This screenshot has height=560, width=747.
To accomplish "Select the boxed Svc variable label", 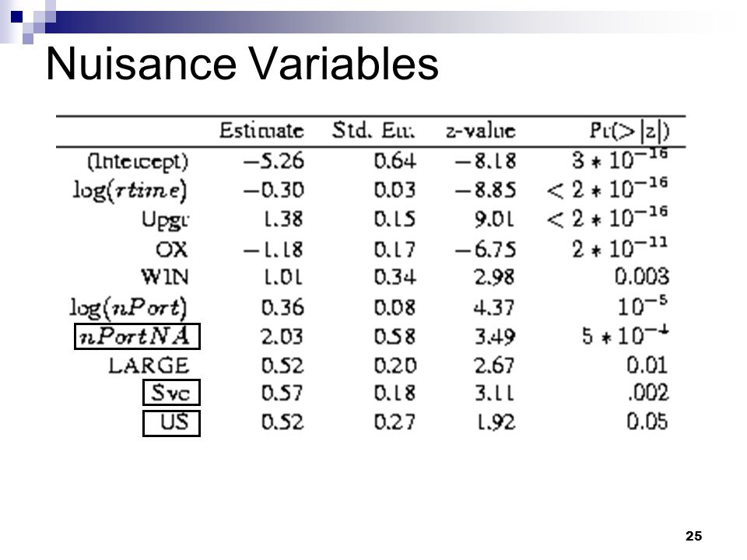I will click(171, 392).
